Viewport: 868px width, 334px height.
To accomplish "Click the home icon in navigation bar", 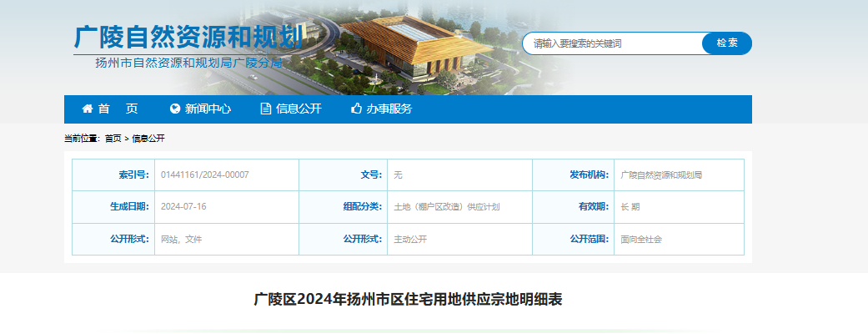I will (x=87, y=109).
